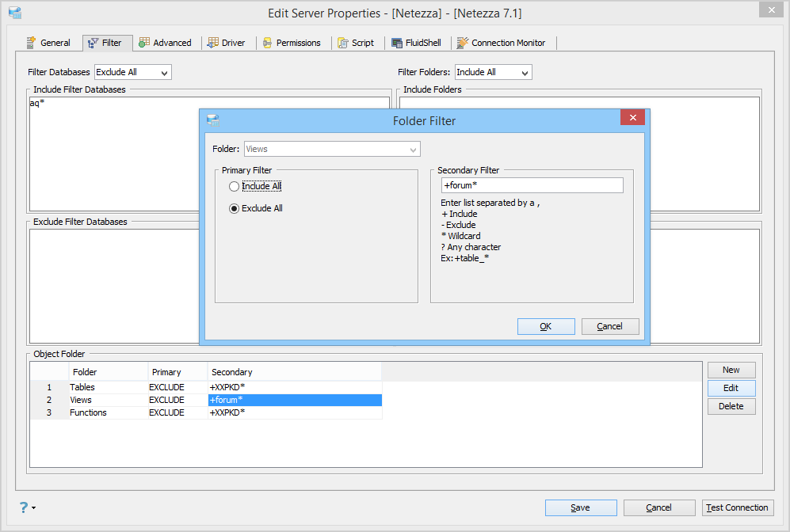The width and height of the screenshot is (790, 532).
Task: Click the Include Filter Databases text area
Action: pyautogui.click(x=114, y=154)
